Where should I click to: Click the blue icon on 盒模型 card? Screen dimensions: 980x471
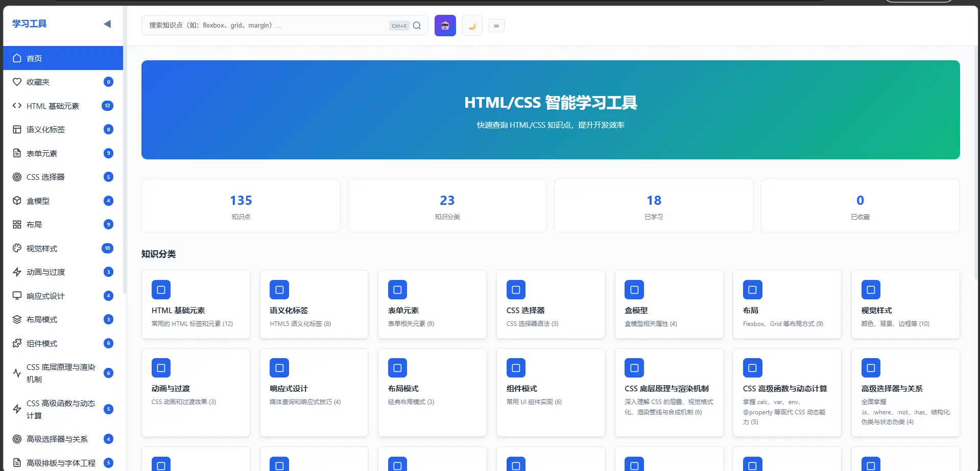pyautogui.click(x=634, y=290)
